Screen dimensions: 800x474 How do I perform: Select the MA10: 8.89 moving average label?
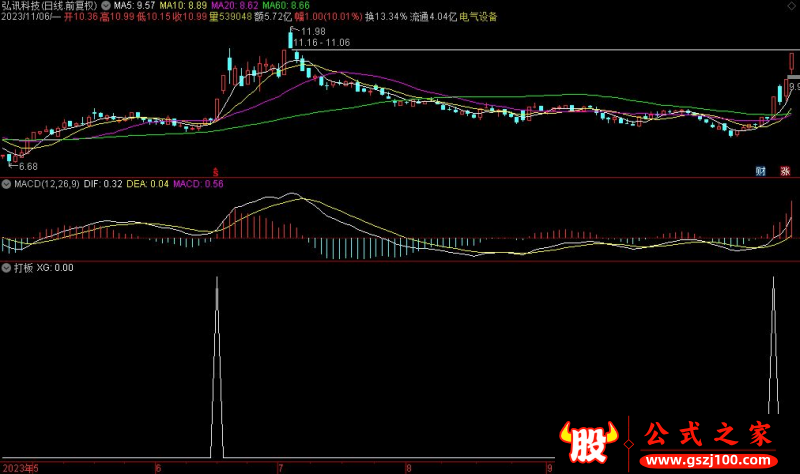pyautogui.click(x=183, y=6)
